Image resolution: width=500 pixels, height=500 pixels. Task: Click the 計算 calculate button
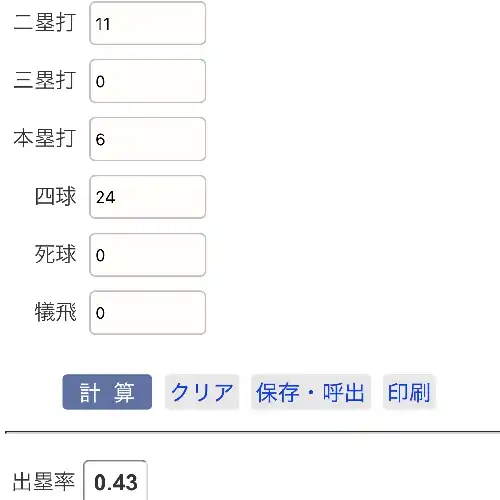[x=107, y=392]
